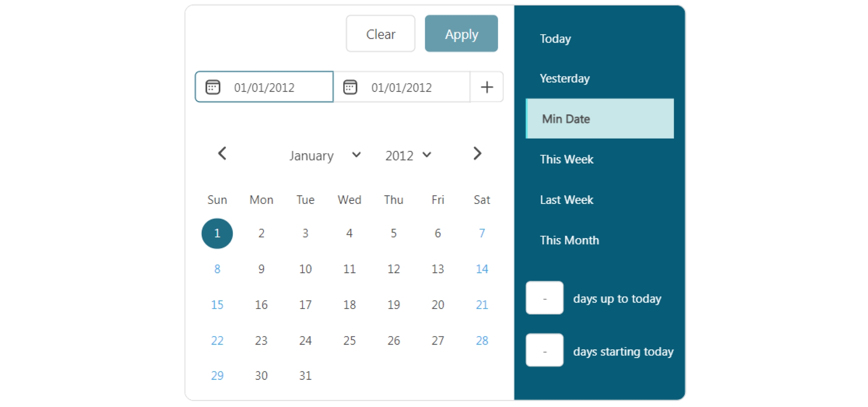This screenshot has height=407, width=868.
Task: Choose the This Week preset
Action: [567, 159]
